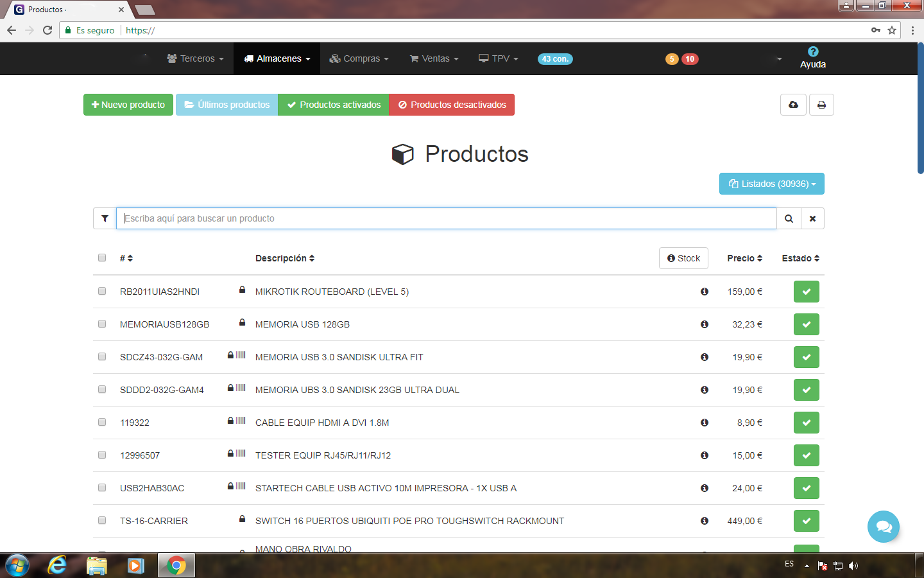Click the Nuevo producto button
Image resolution: width=924 pixels, height=578 pixels.
128,105
